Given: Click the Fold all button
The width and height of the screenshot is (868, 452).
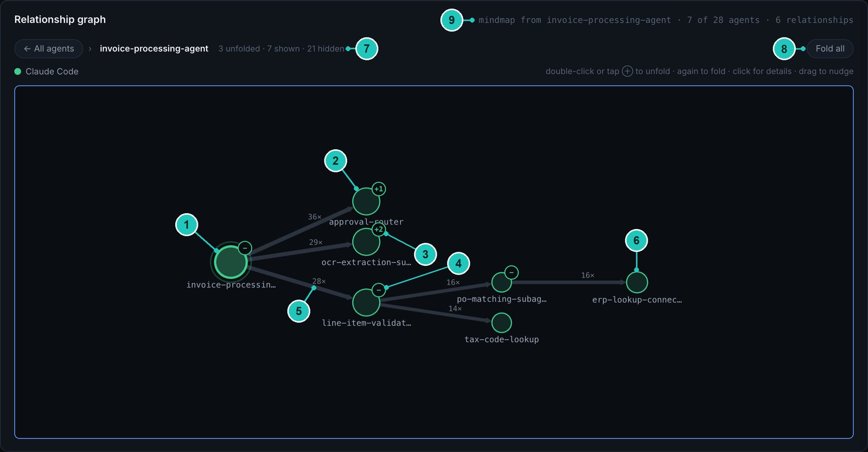Looking at the screenshot, I should (x=830, y=49).
